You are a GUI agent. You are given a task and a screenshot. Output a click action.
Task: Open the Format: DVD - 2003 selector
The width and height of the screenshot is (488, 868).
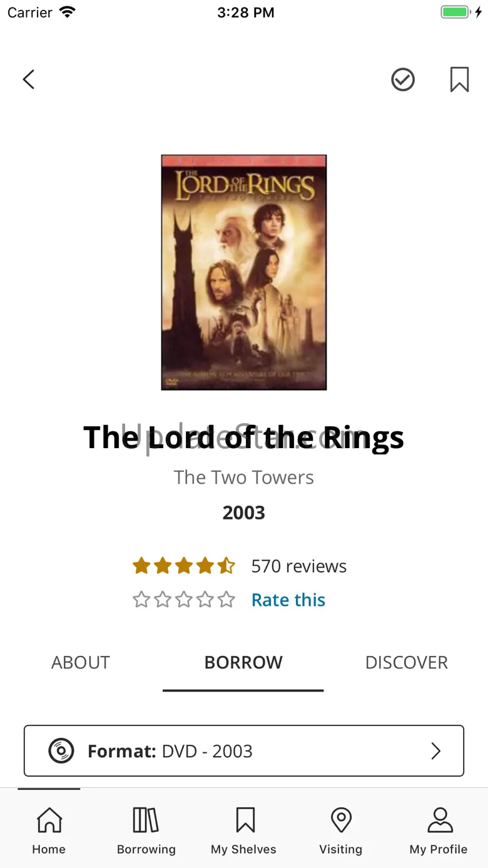pos(244,750)
